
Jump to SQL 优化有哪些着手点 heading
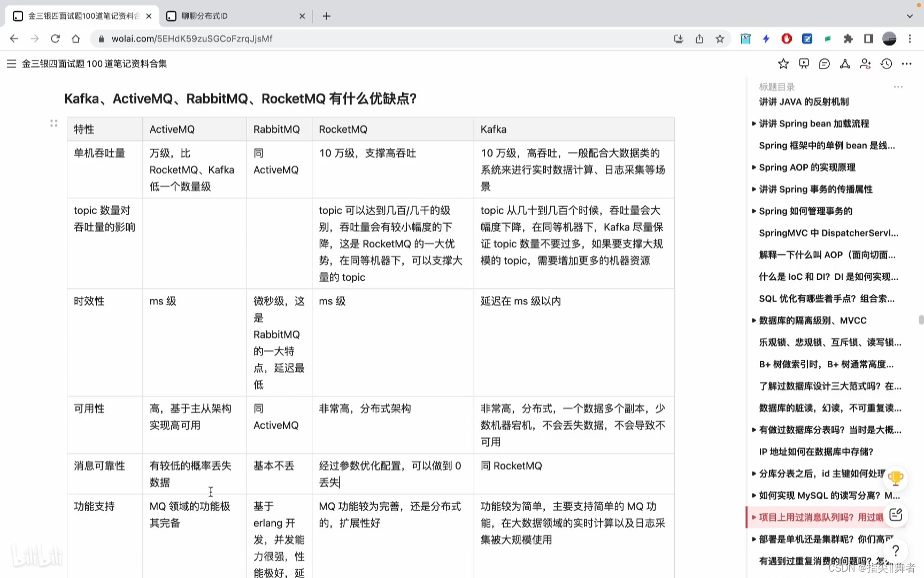[x=827, y=299]
